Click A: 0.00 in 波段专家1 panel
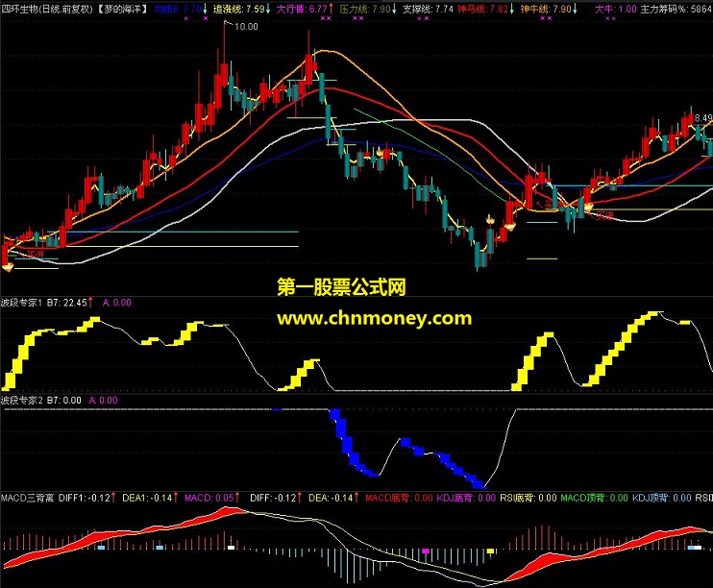This screenshot has height=588, width=713. [117, 303]
